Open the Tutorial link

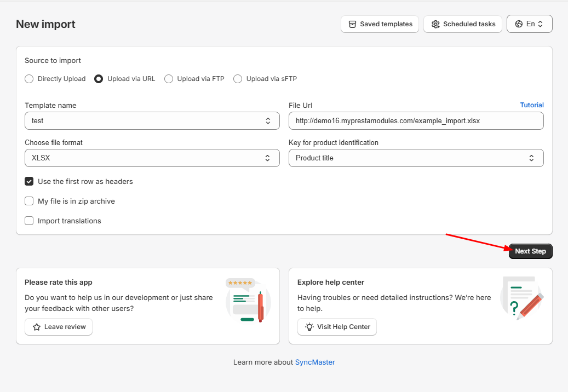coord(532,105)
